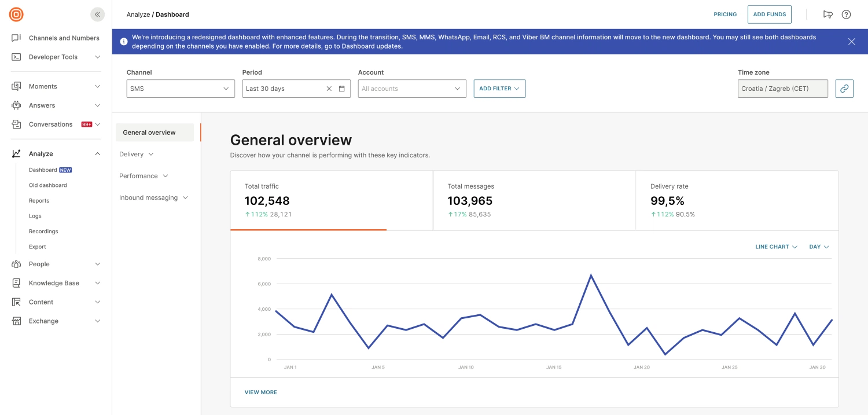Dismiss the blue dashboard announcement banner

pyautogui.click(x=851, y=41)
